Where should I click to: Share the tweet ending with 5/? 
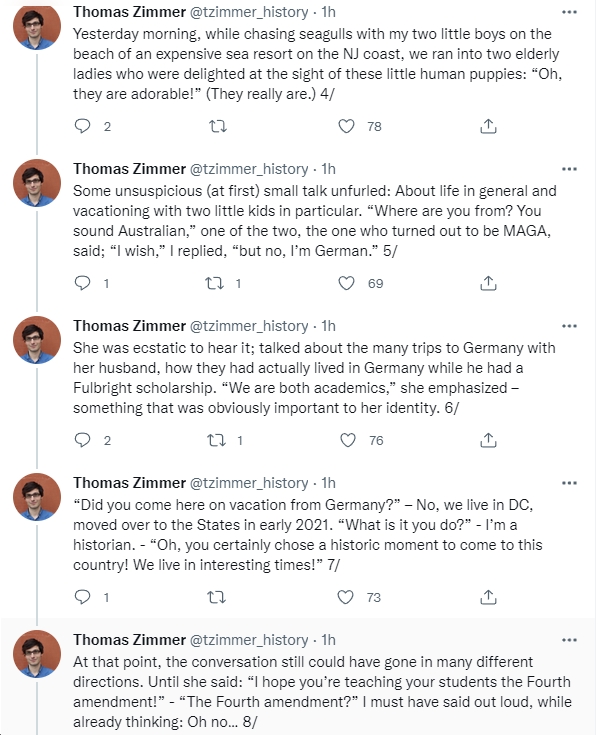[x=488, y=283]
